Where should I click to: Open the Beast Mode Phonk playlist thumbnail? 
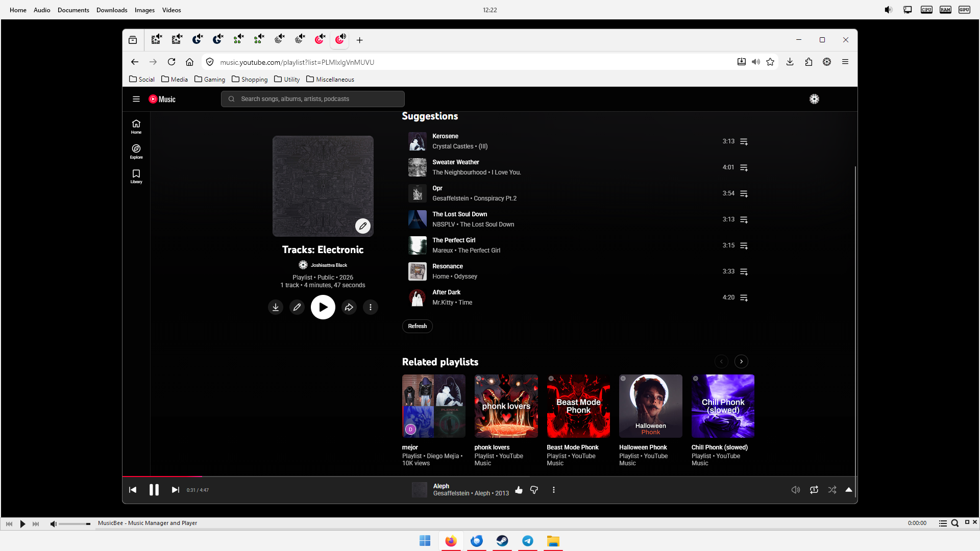578,406
